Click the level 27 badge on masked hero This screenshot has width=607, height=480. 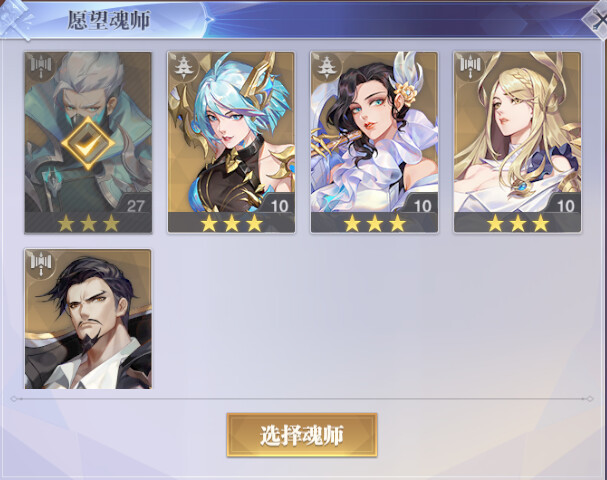(x=135, y=206)
